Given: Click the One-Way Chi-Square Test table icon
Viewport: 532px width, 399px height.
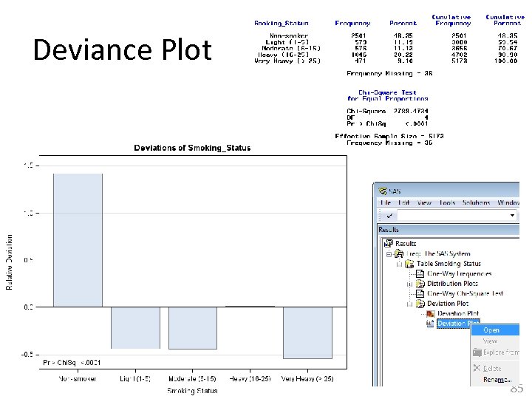Looking at the screenshot, I should point(420,293).
